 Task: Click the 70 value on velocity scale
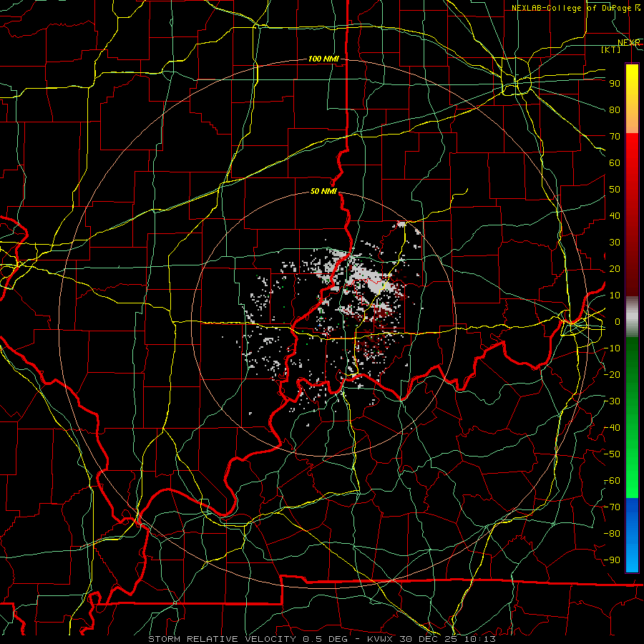(615, 137)
